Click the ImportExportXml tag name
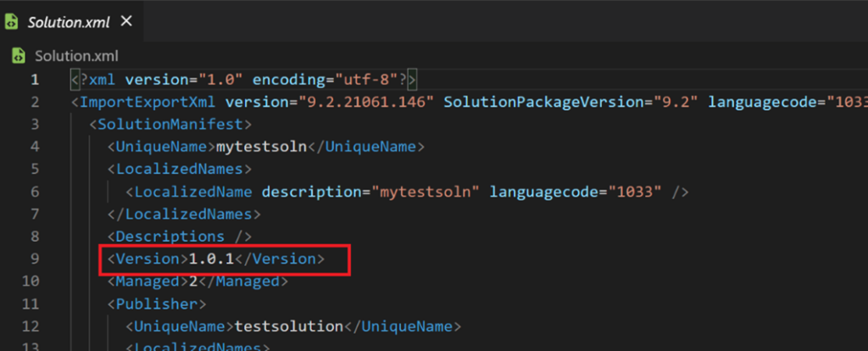 coord(149,103)
